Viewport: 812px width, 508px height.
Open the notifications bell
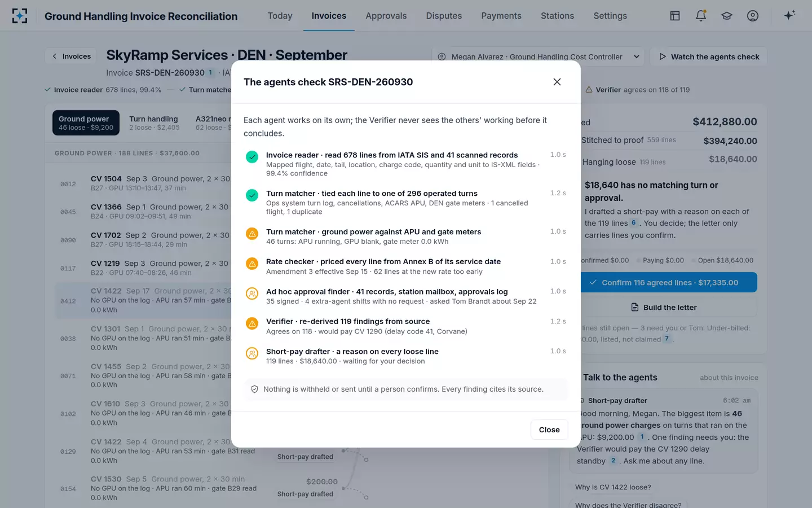coord(701,16)
